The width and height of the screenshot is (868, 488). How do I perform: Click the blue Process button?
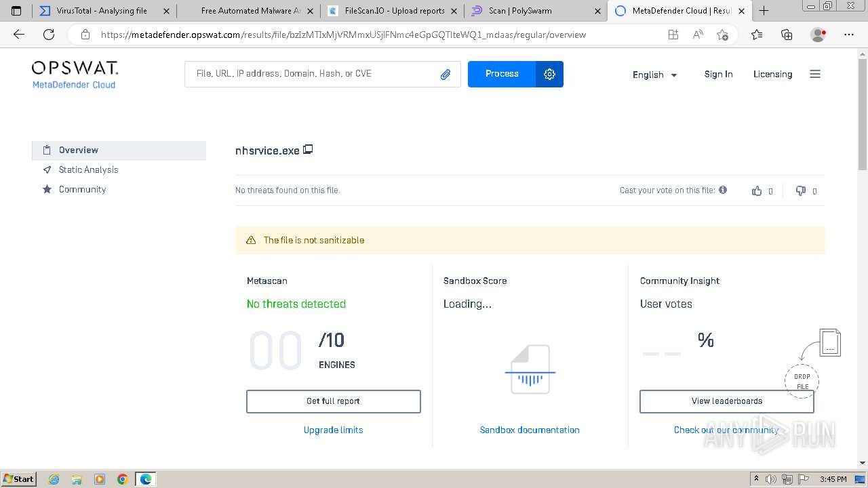tap(502, 74)
